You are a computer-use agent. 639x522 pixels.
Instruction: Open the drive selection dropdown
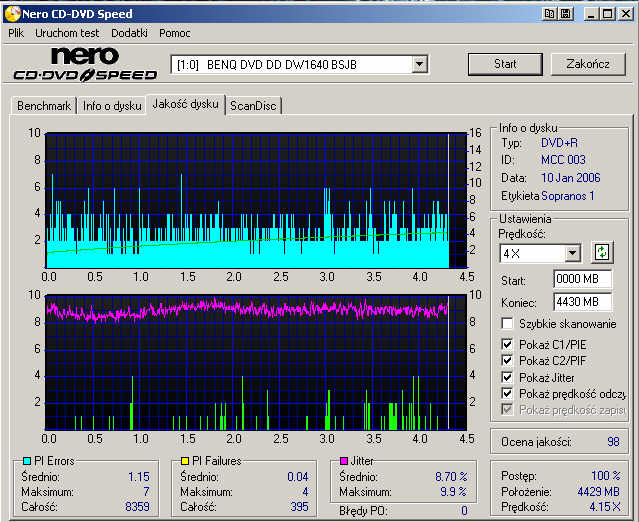(419, 64)
